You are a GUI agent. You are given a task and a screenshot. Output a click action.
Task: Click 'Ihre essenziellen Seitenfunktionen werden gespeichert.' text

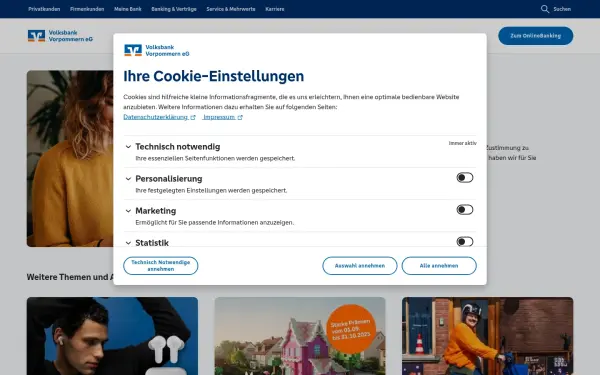point(215,158)
